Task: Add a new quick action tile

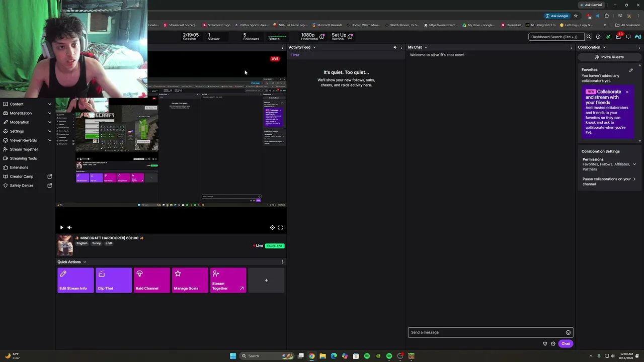Action: click(x=266, y=280)
